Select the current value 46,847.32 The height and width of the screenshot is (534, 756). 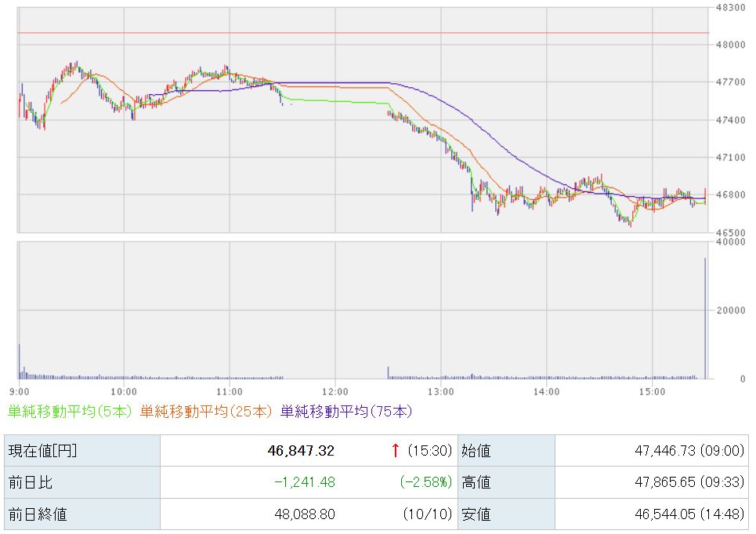[x=300, y=450]
